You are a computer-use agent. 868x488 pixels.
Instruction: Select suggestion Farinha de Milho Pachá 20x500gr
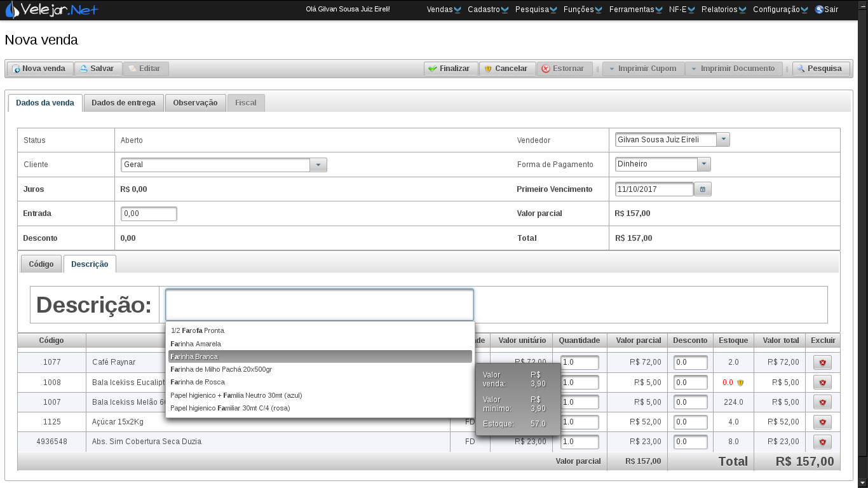point(320,369)
